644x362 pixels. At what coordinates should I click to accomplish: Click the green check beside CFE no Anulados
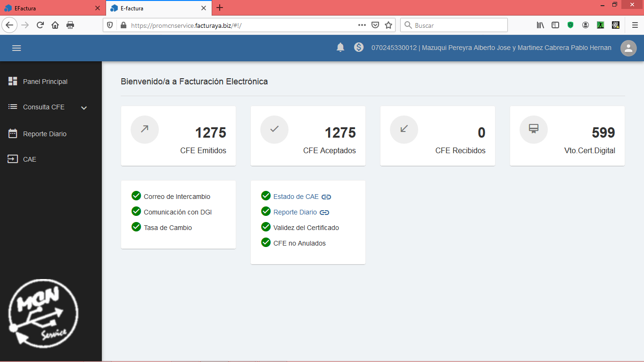(266, 243)
